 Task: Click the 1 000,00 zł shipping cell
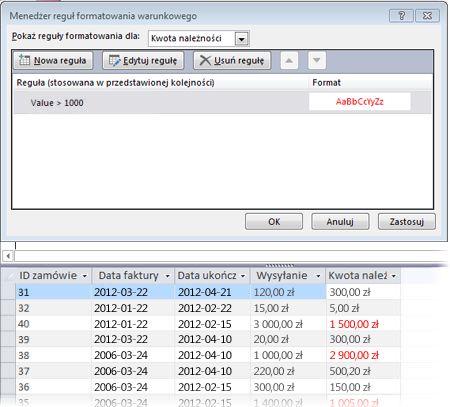coord(288,355)
